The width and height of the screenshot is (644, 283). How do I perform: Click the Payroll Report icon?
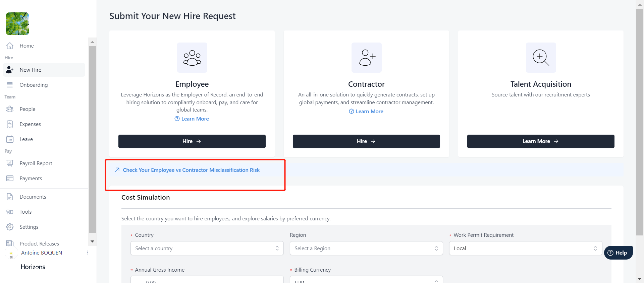tap(10, 163)
